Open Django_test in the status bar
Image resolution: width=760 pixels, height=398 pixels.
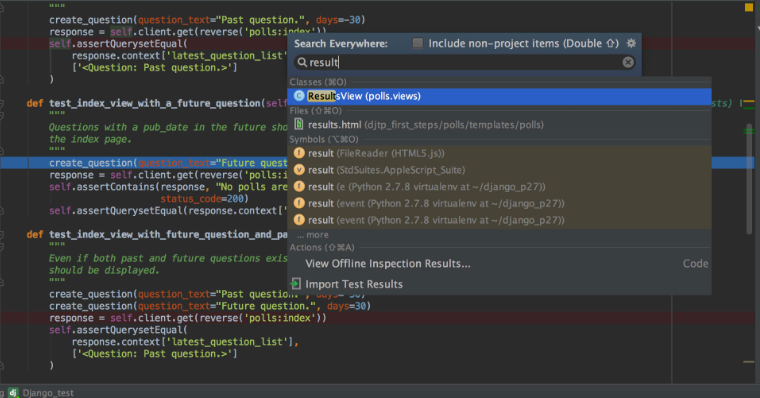point(48,393)
